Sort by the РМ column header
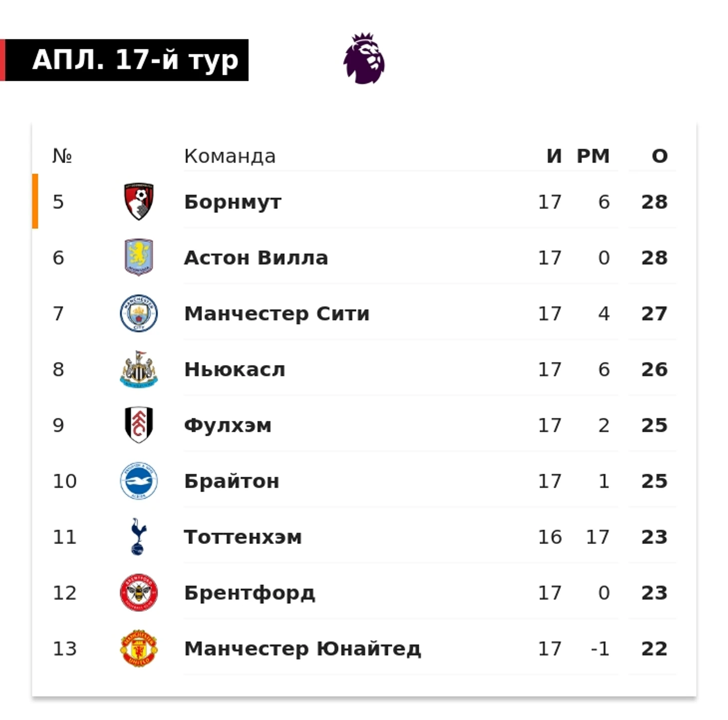The width and height of the screenshot is (728, 720). pos(593,156)
